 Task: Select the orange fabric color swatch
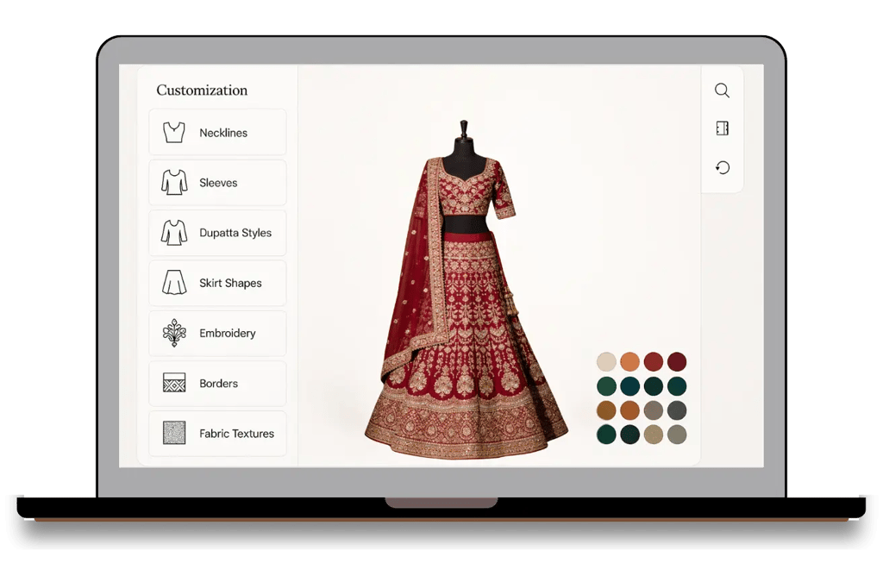click(629, 362)
